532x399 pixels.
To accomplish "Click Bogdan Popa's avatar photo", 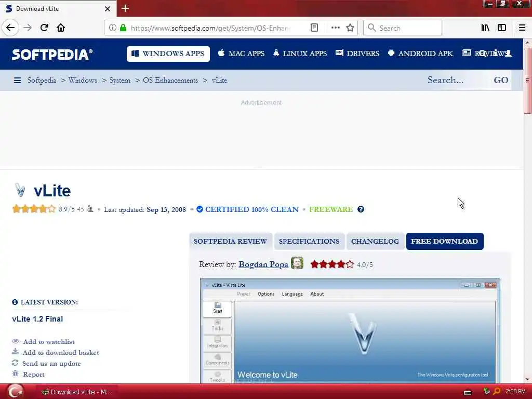I will click(x=297, y=263).
